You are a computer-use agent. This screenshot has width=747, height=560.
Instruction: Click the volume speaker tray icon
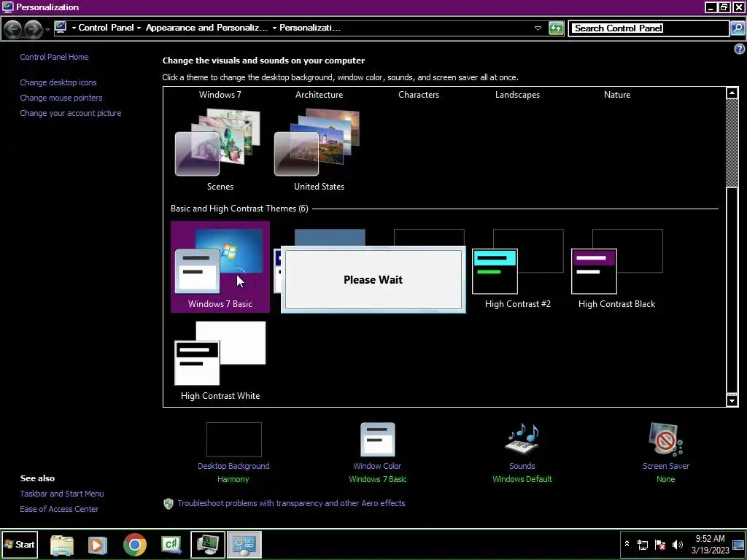(x=678, y=545)
